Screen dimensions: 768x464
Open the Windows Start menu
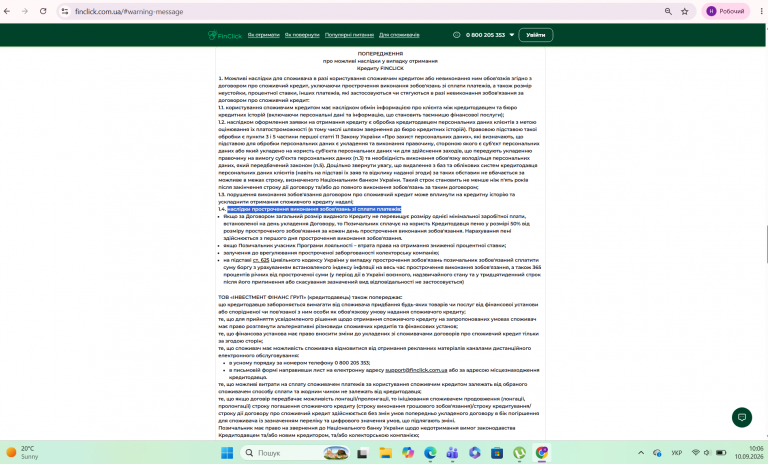tap(227, 453)
